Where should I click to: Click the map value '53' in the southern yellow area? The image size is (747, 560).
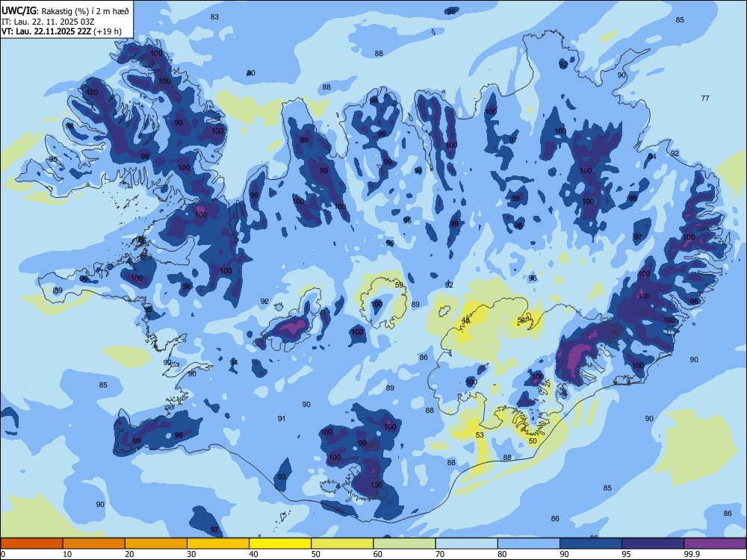[480, 435]
